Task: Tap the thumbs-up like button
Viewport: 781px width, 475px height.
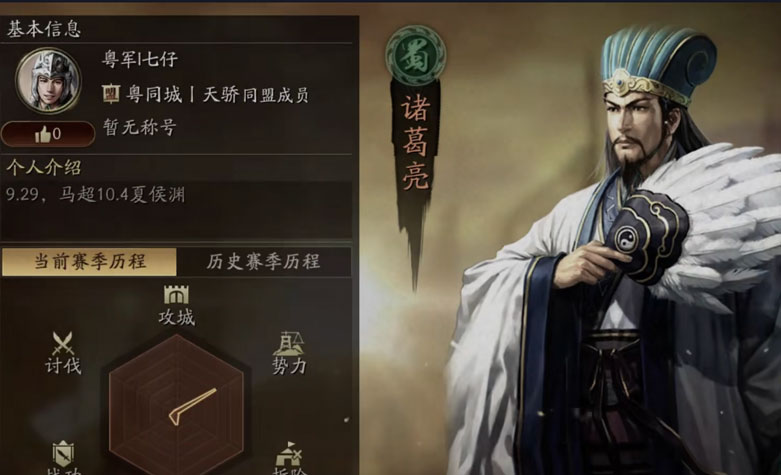Action: point(48,133)
